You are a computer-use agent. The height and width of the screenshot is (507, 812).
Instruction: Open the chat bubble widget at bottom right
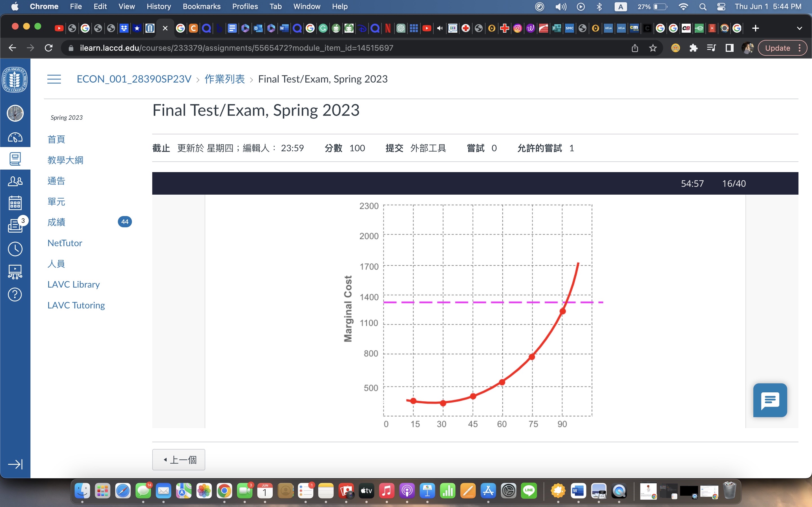[x=770, y=400]
